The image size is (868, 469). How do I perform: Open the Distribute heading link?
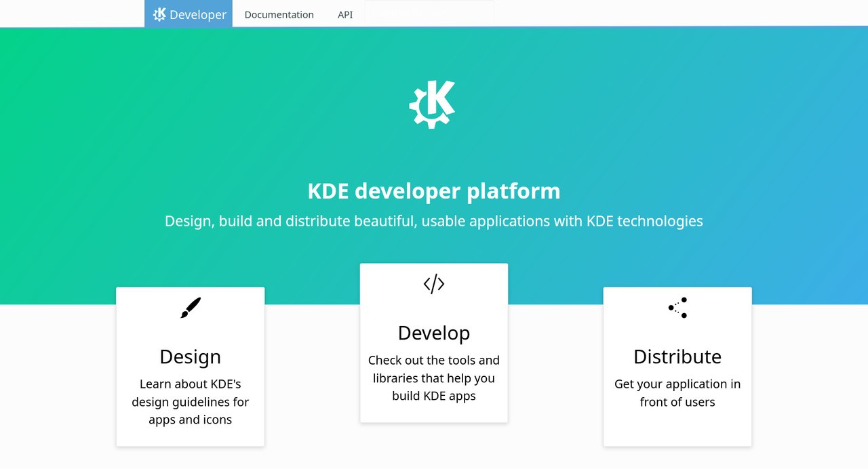[677, 356]
